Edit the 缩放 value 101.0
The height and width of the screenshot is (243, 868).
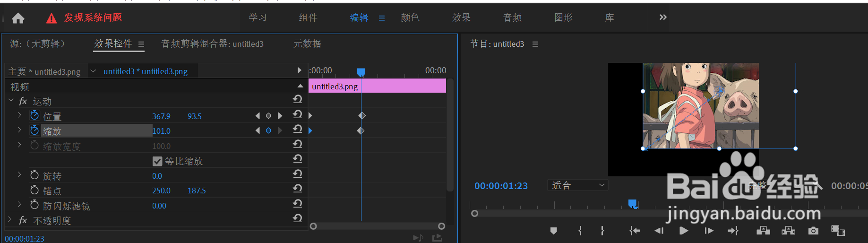161,131
